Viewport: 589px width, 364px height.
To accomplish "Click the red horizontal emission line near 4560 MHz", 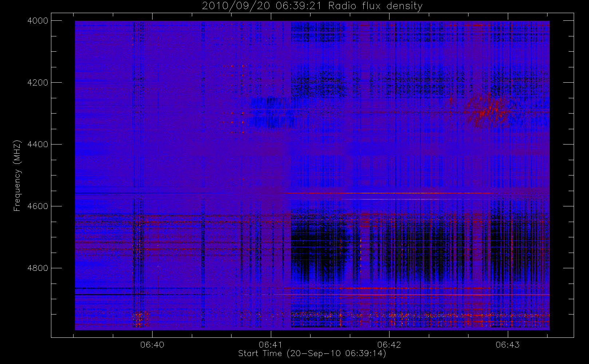I will point(390,193).
